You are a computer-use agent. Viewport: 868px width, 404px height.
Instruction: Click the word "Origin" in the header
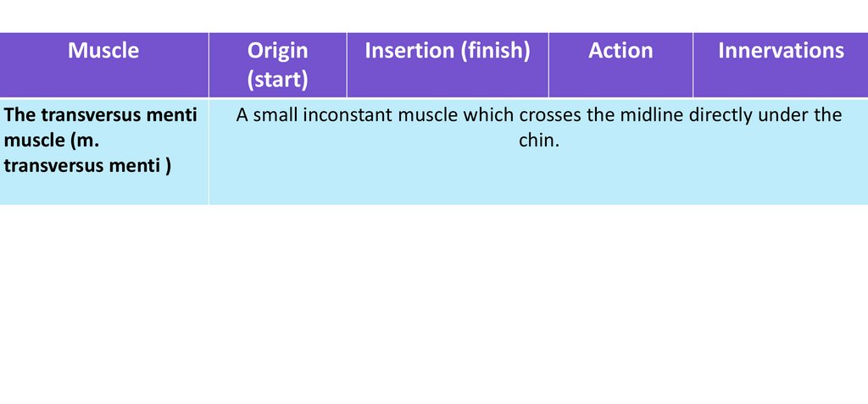(x=277, y=51)
